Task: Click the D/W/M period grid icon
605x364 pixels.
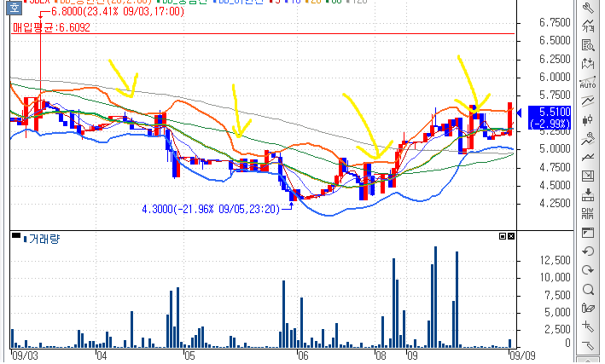Action: pos(588,214)
